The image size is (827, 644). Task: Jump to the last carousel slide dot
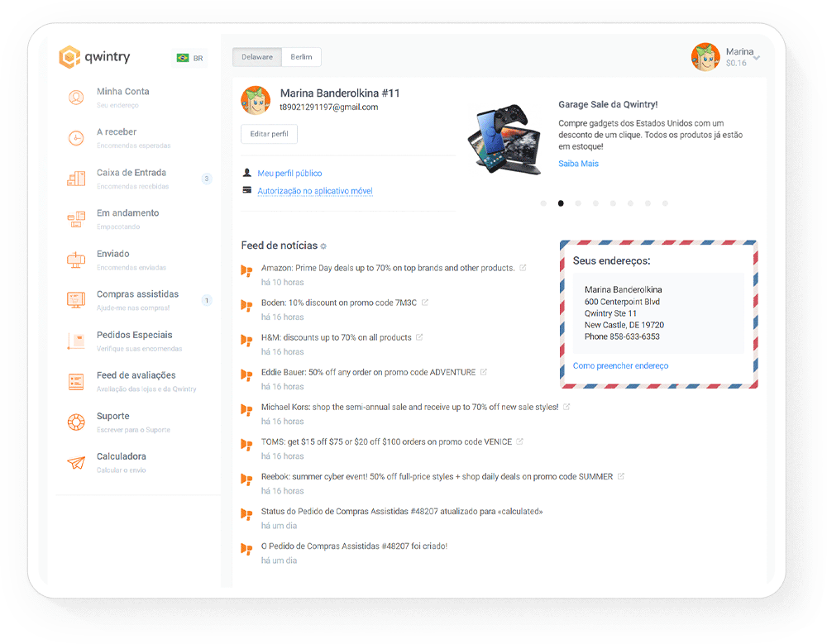665,203
